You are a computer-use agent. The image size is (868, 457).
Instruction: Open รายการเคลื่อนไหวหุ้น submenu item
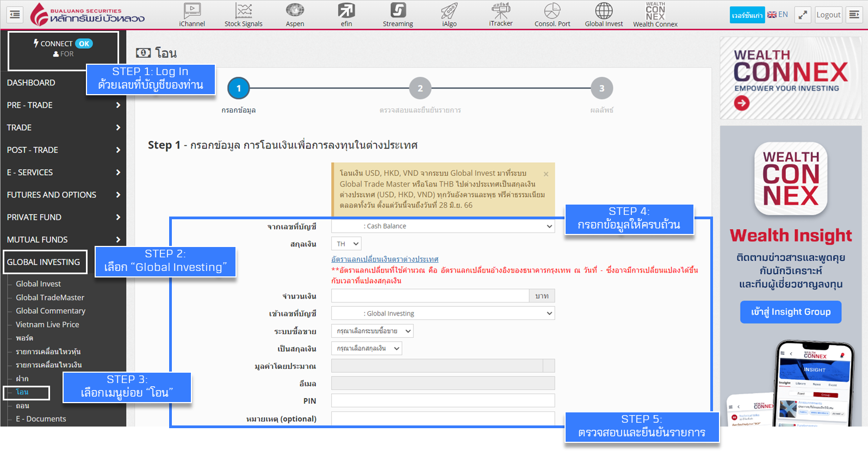click(x=48, y=351)
